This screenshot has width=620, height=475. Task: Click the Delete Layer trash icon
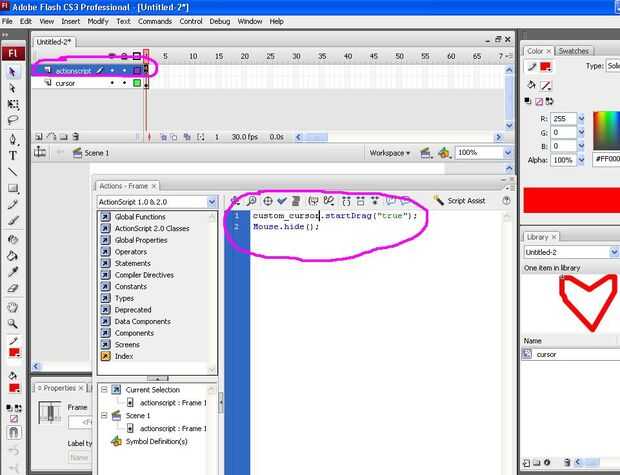click(x=76, y=137)
